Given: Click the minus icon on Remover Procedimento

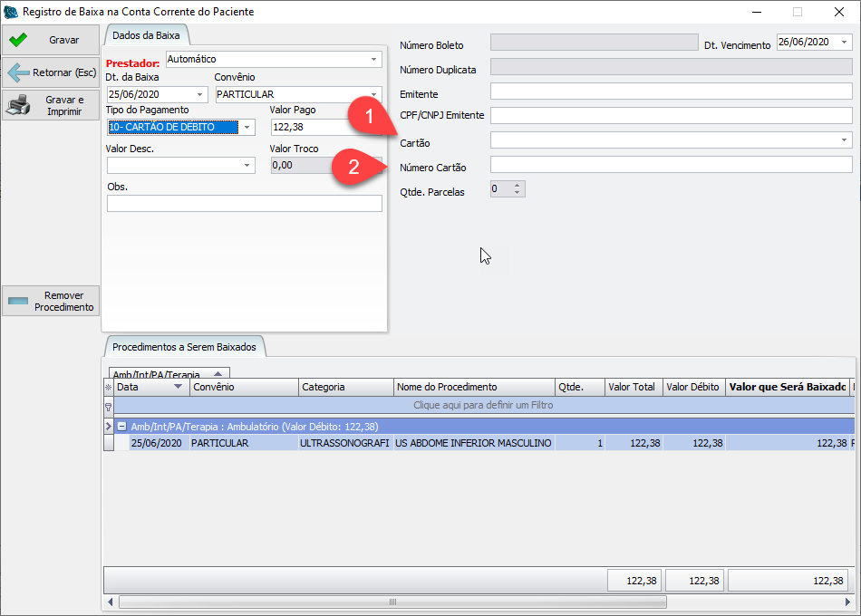Looking at the screenshot, I should click(18, 301).
